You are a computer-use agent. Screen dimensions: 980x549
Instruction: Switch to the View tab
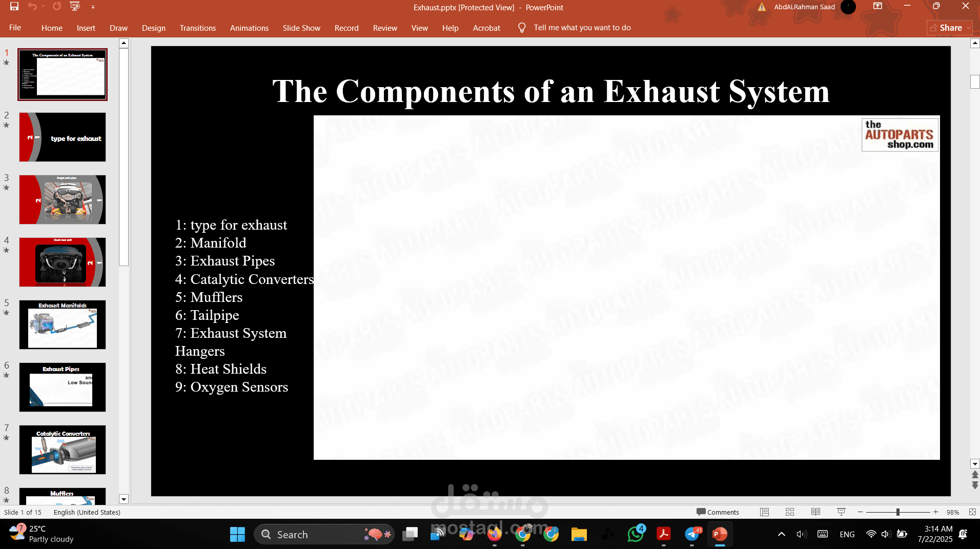[419, 28]
